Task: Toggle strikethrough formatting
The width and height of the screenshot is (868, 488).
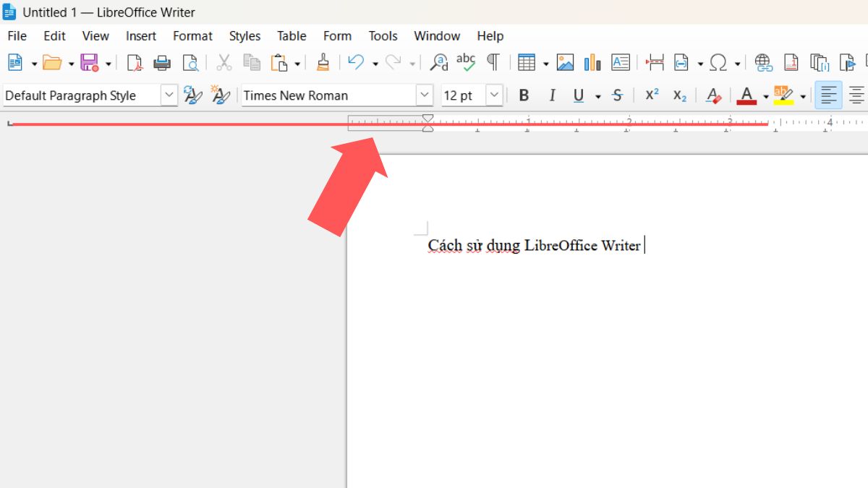Action: 617,95
